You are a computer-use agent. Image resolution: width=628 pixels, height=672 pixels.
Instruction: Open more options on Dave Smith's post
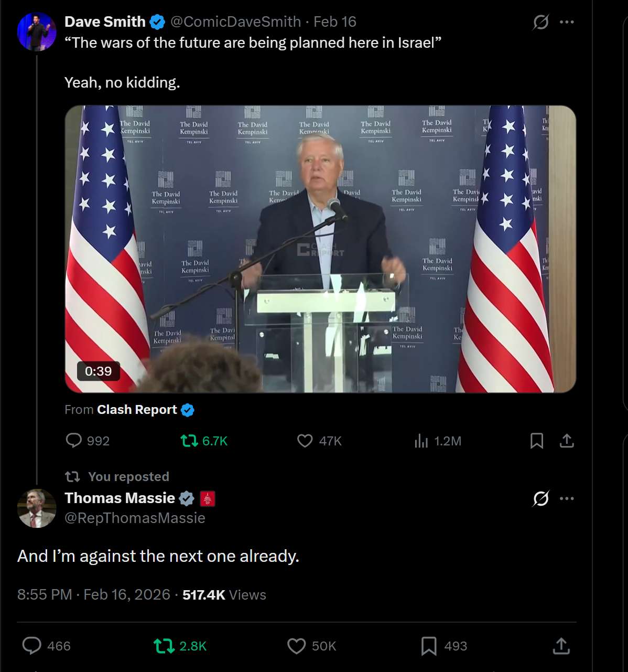point(567,22)
